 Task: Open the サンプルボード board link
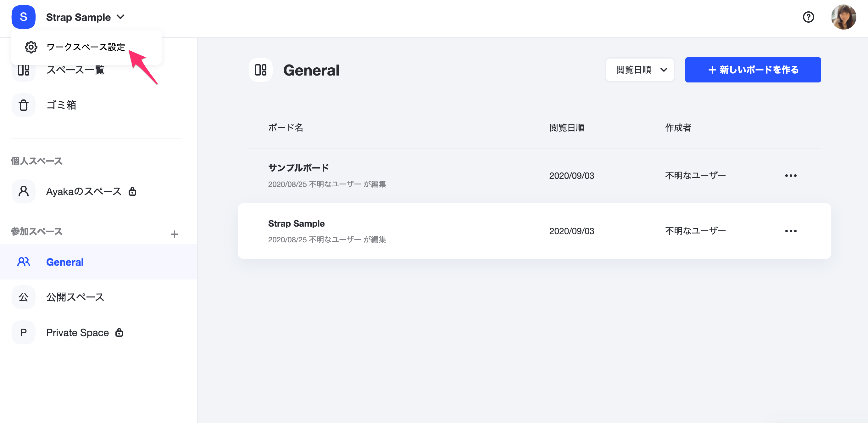tap(298, 168)
